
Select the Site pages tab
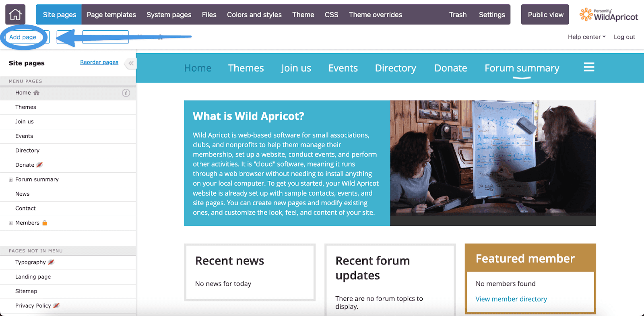pyautogui.click(x=59, y=14)
